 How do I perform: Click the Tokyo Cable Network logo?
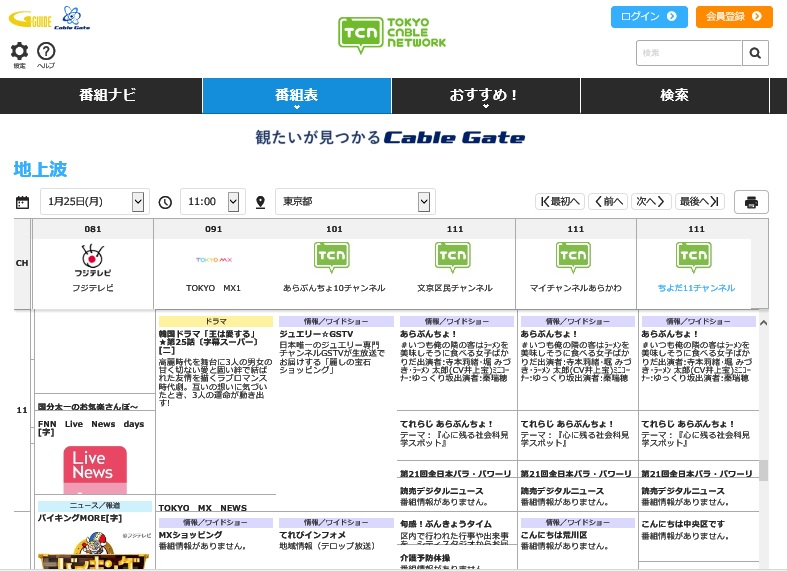coord(391,34)
